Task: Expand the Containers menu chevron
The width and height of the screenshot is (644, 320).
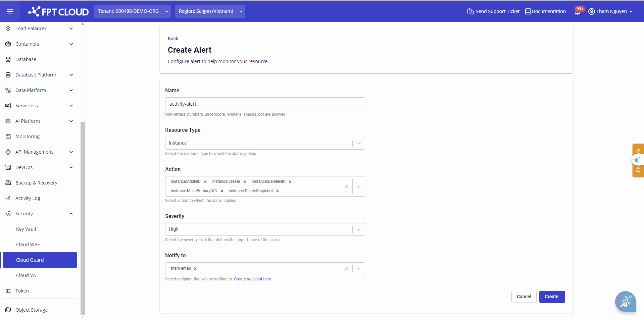Action: [71, 44]
